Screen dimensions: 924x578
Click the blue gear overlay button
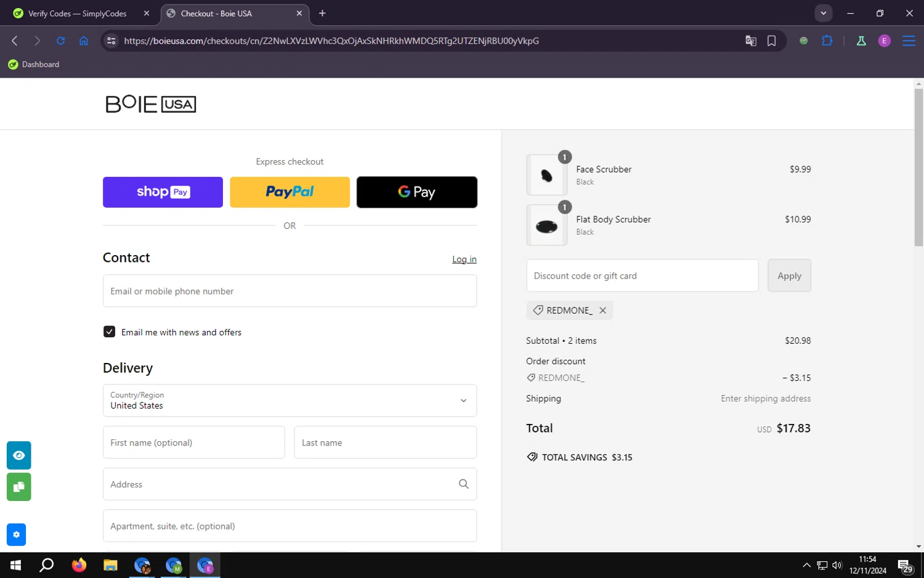pyautogui.click(x=17, y=534)
